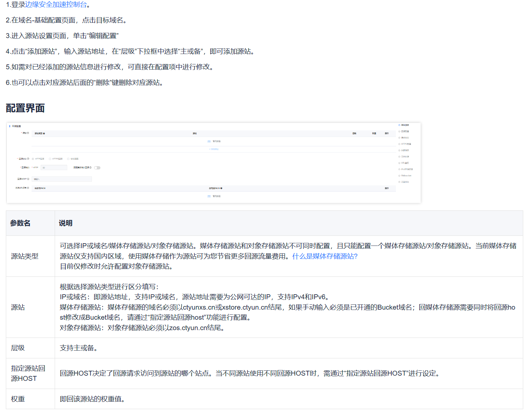Open the 什么是媒体存储源站 link
Viewport: 532px width, 414px height.
pyautogui.click(x=324, y=256)
